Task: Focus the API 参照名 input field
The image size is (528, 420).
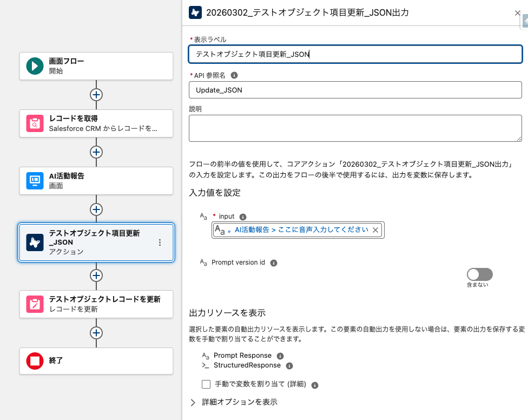Action: click(x=355, y=90)
